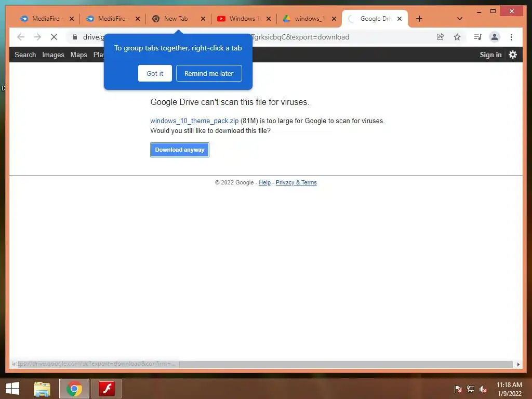Close the YouTube Windows tab
Viewport: 532px width, 399px height.
click(x=269, y=19)
